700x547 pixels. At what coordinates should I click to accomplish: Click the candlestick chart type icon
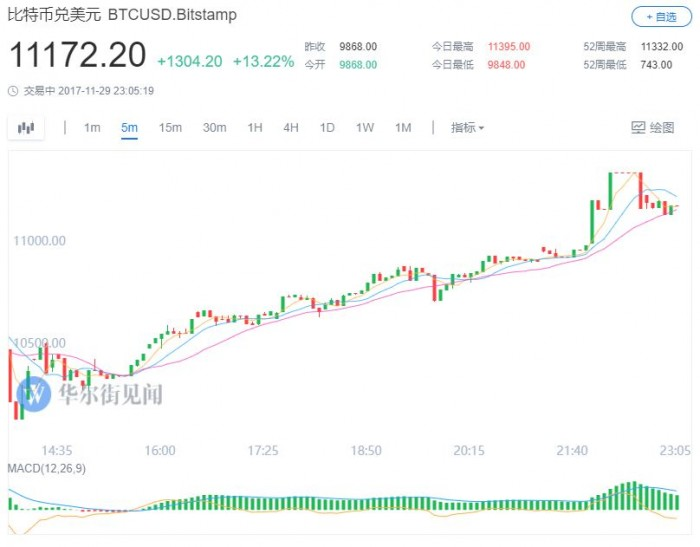click(x=26, y=128)
